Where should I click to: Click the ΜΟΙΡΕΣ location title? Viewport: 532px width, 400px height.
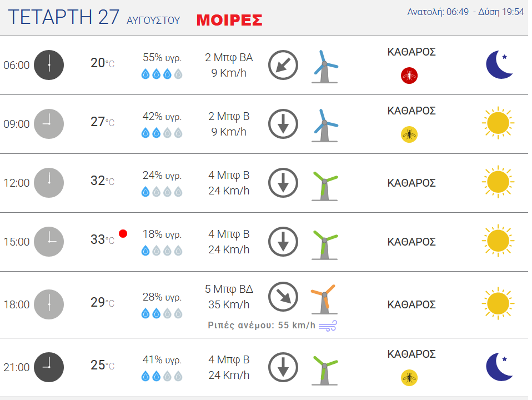point(229,20)
